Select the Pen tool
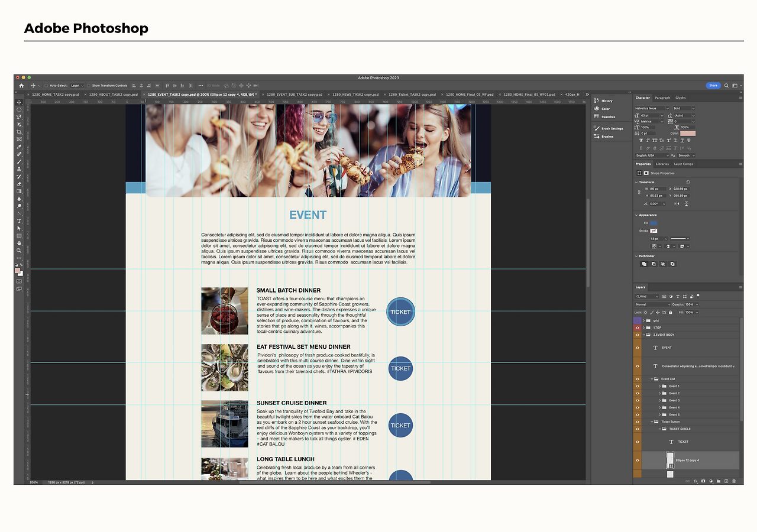 pyautogui.click(x=19, y=213)
